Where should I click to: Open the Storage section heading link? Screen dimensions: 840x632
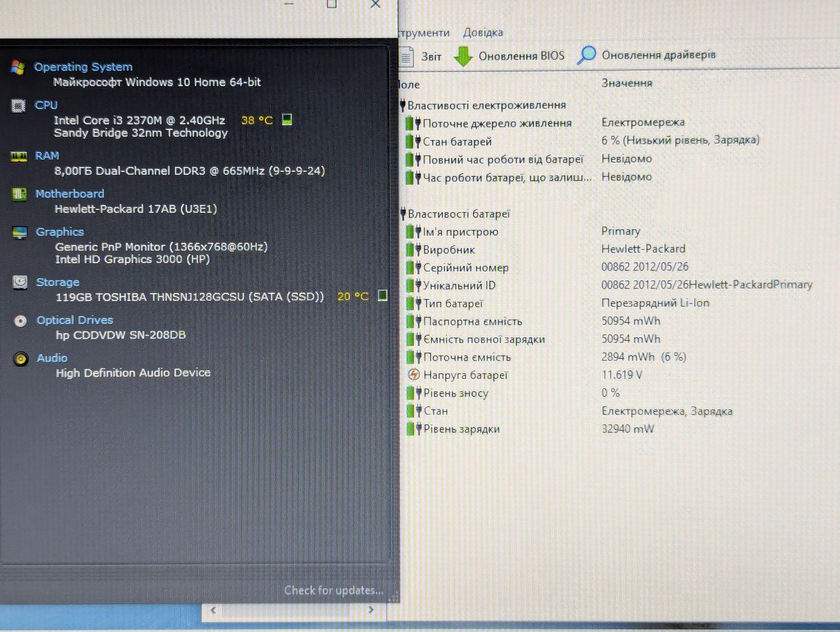(x=58, y=282)
